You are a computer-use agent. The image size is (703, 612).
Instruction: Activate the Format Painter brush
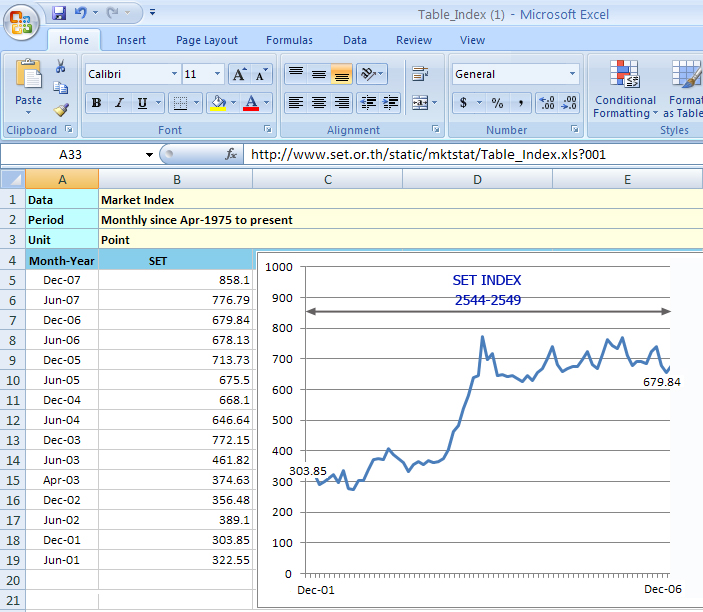(x=61, y=109)
